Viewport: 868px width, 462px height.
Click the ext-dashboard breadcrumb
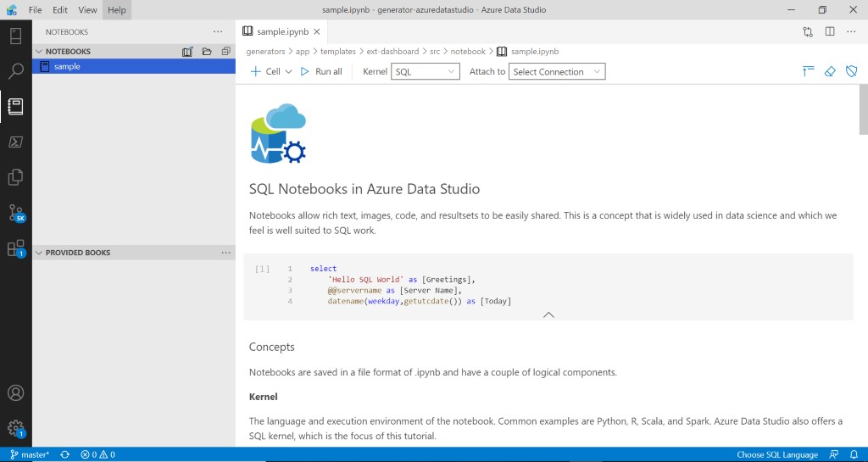click(x=392, y=52)
